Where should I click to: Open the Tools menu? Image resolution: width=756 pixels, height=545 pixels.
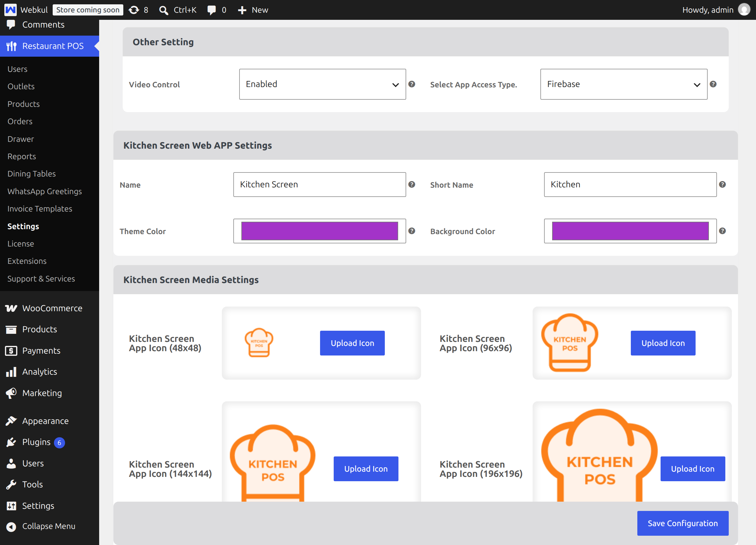click(32, 484)
